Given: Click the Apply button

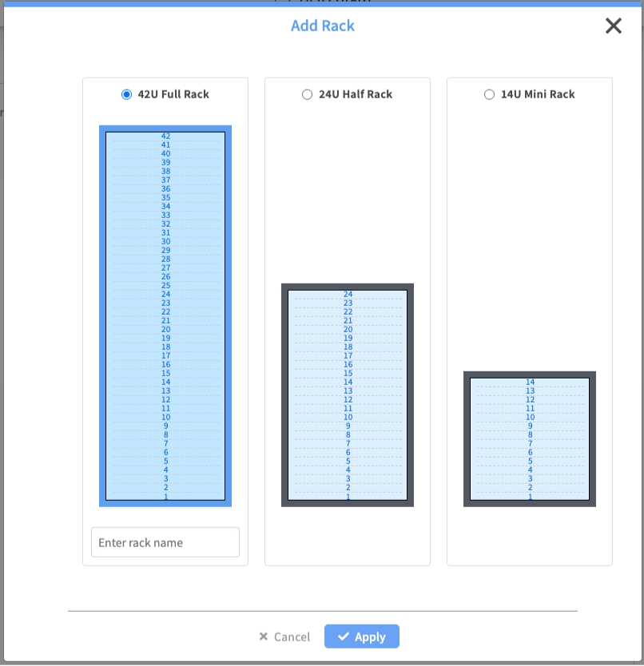Looking at the screenshot, I should [362, 636].
